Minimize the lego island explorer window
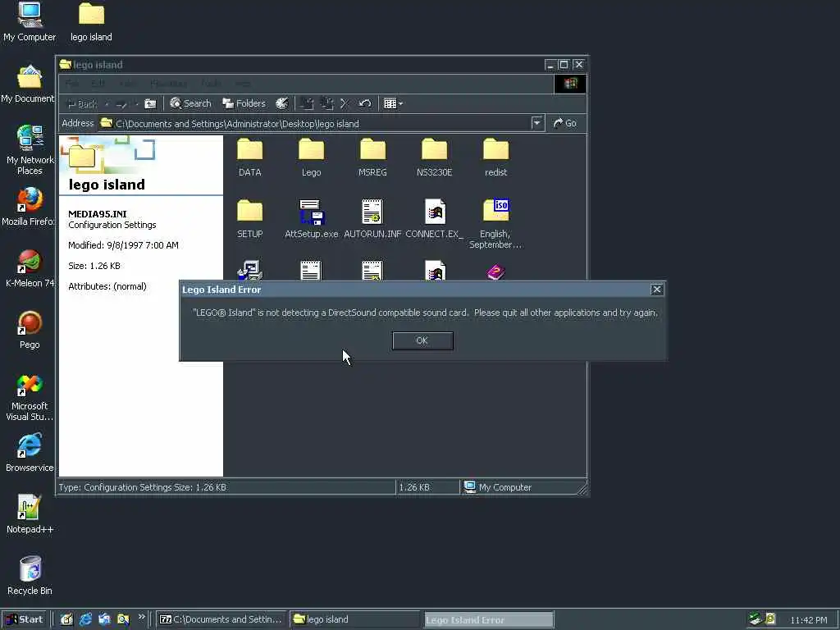Viewport: 840px width, 630px height. (550, 65)
